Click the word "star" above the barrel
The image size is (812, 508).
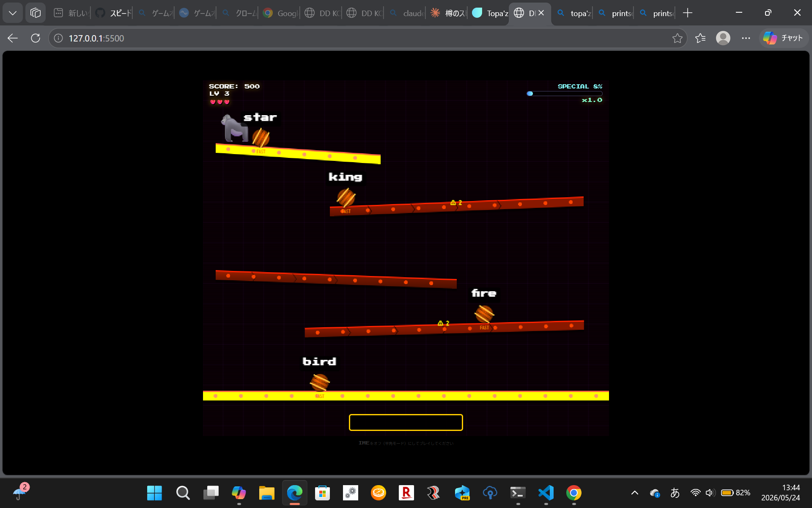click(x=260, y=117)
